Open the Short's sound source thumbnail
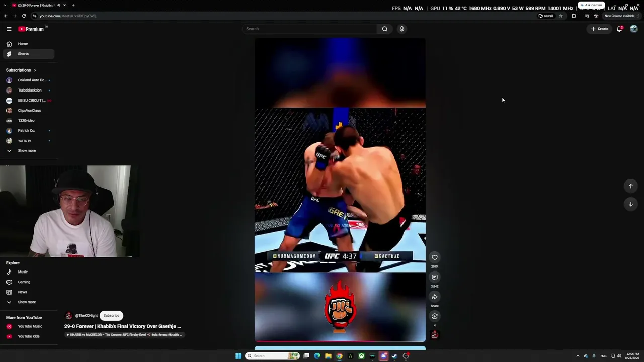 [435, 335]
